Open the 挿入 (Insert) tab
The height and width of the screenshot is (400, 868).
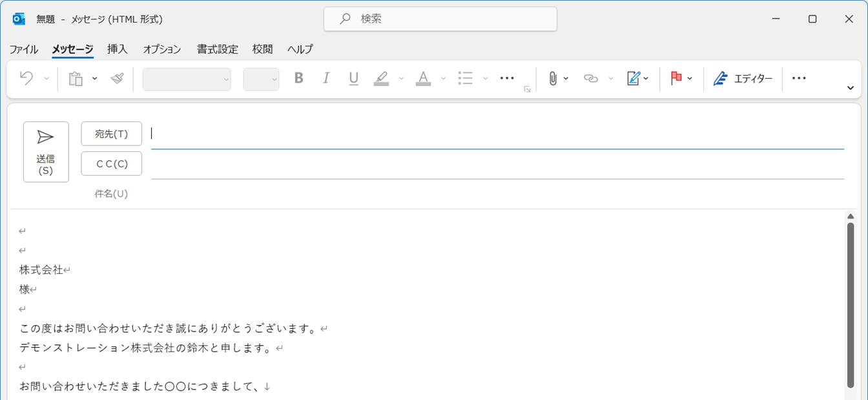118,49
